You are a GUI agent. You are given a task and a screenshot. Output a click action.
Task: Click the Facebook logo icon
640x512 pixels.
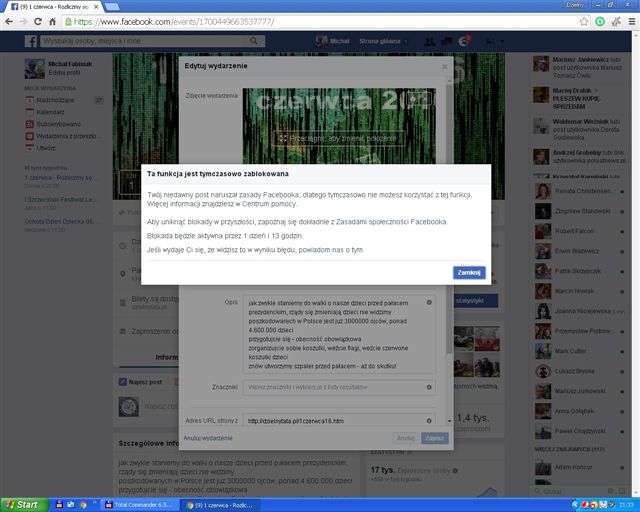tap(31, 41)
